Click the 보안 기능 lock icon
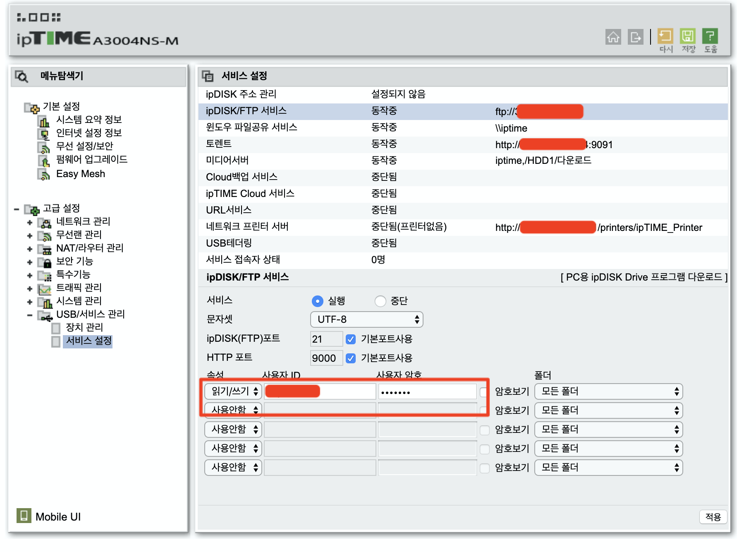The width and height of the screenshot is (756, 552). 45,262
